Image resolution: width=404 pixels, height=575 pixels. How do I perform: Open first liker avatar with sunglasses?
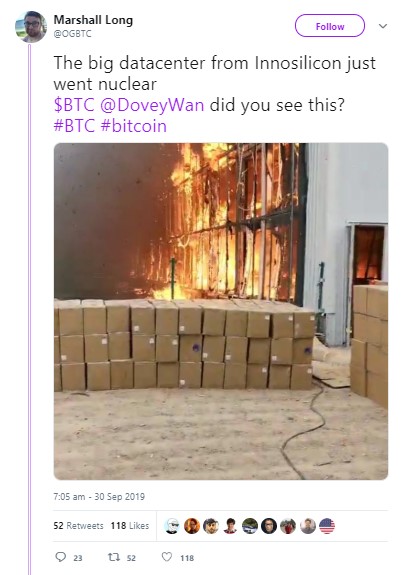[172, 526]
